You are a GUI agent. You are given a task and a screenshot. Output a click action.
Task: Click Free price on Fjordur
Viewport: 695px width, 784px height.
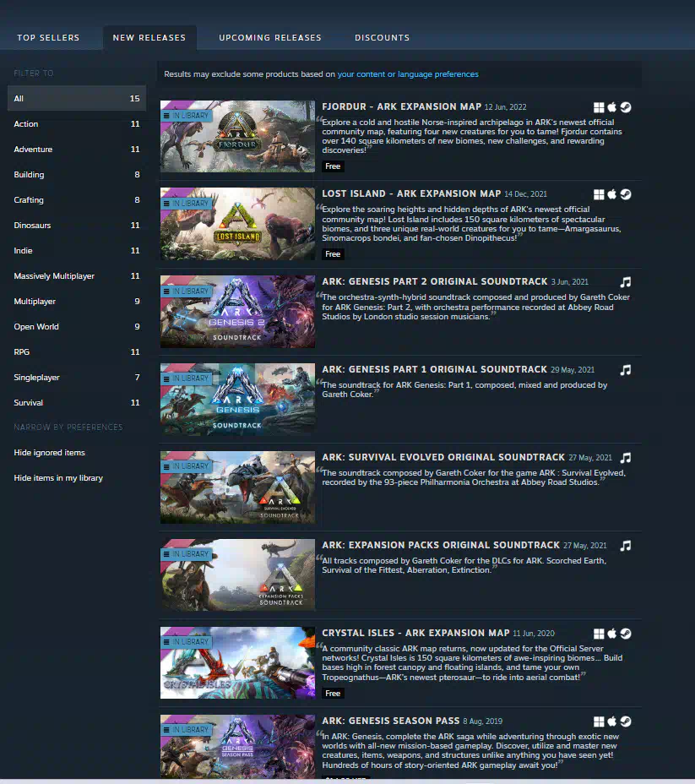click(x=333, y=166)
